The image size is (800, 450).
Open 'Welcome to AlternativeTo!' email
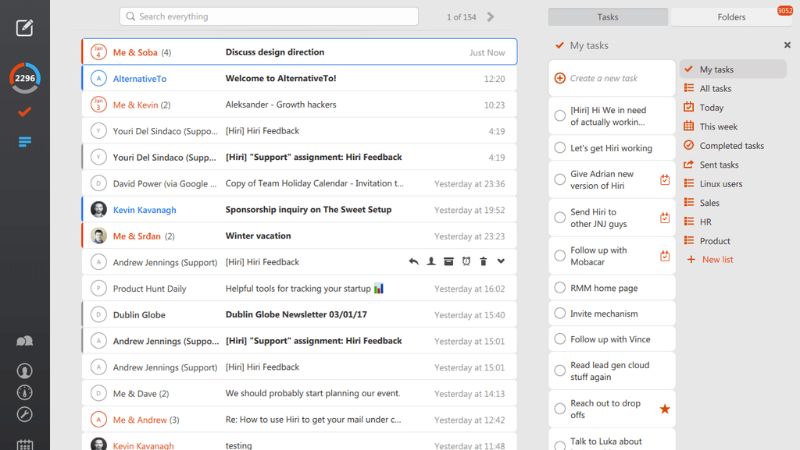tap(299, 78)
